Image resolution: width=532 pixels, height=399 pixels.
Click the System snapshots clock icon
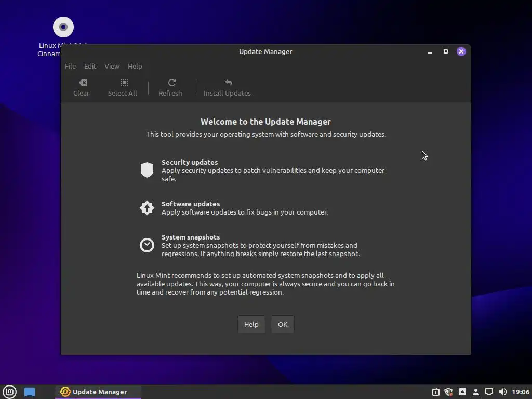(x=147, y=245)
